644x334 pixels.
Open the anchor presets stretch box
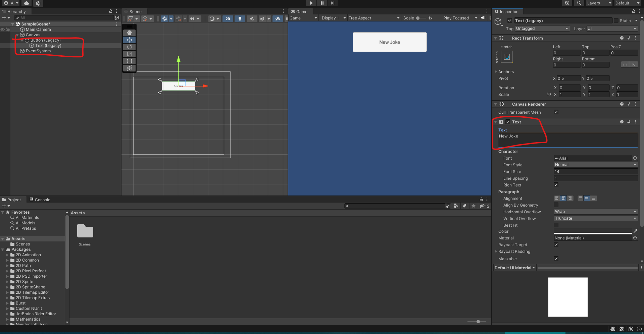(507, 57)
